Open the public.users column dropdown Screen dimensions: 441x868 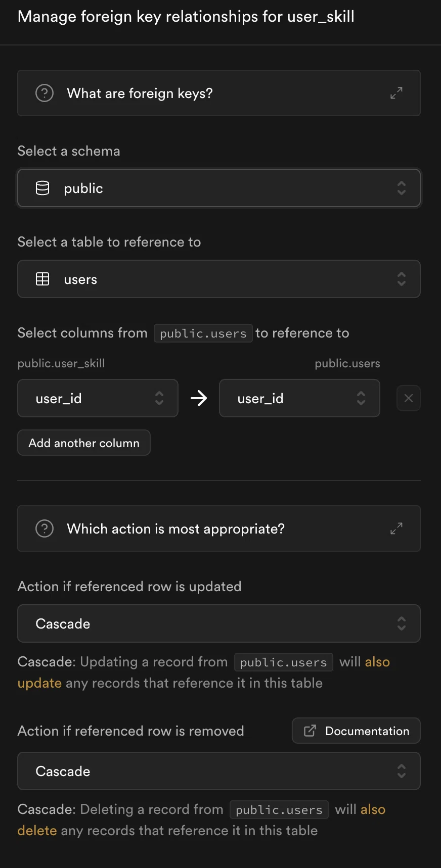click(x=299, y=398)
